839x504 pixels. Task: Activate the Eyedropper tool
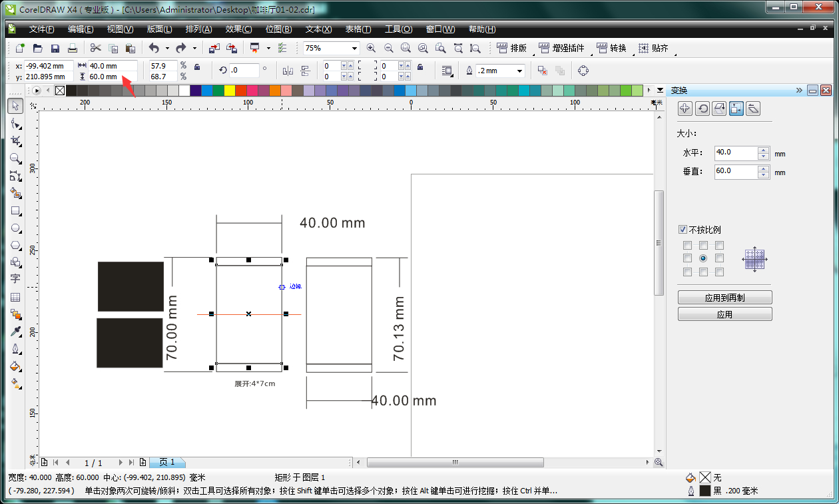coord(15,331)
